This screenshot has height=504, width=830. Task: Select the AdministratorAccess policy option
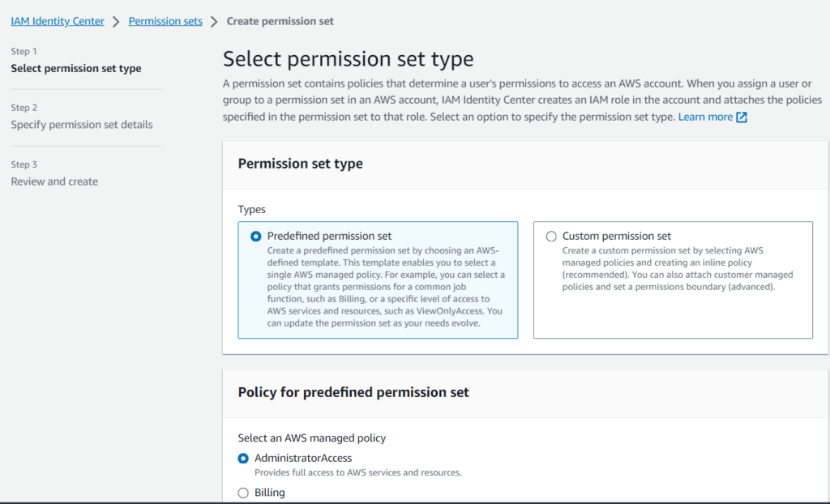point(243,457)
